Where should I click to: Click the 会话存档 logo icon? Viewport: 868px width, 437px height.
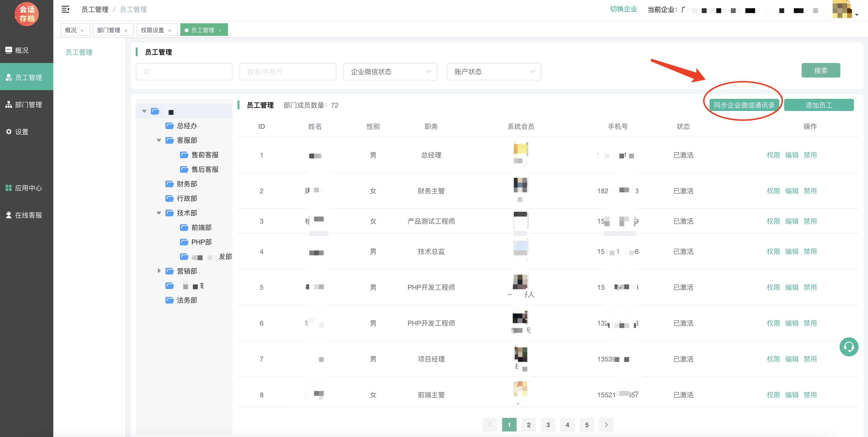[x=27, y=14]
